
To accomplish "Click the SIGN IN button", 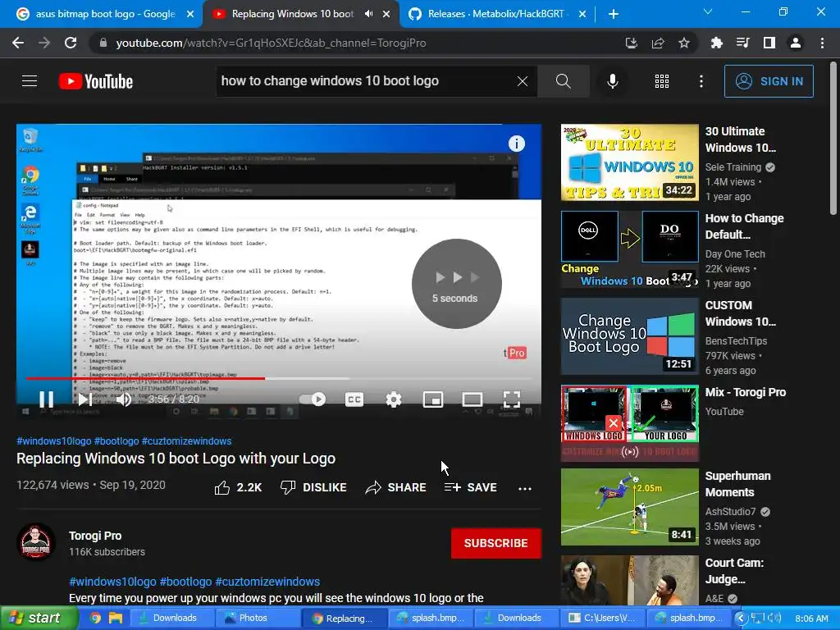I will pyautogui.click(x=769, y=81).
